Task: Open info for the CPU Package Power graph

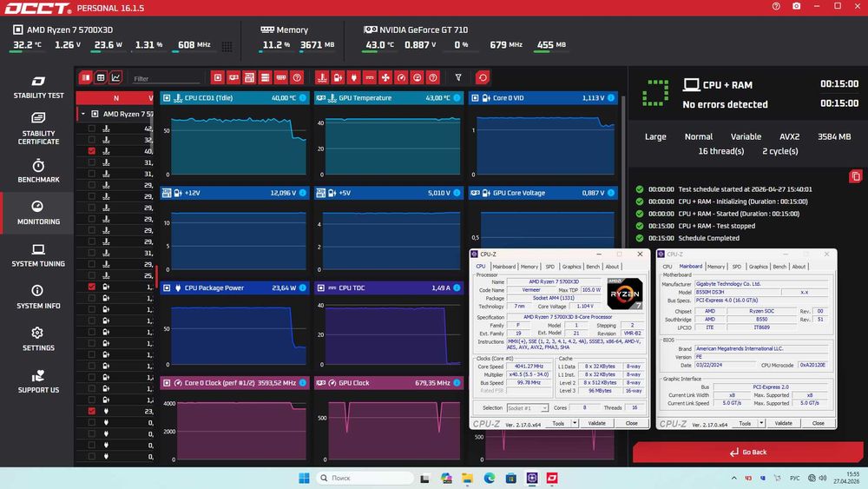Action: [x=303, y=288]
